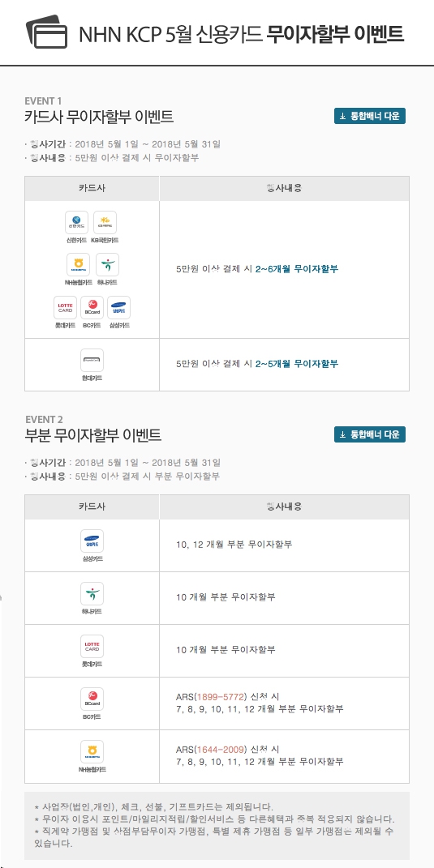This screenshot has width=434, height=868.
Task: Select the Lotte Card logo in Event 1
Action: (66, 307)
